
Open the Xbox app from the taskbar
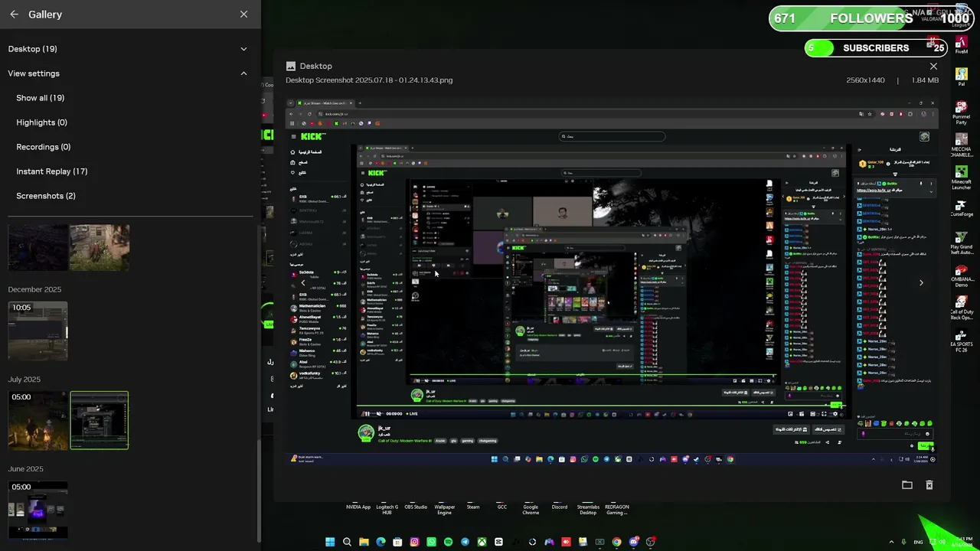point(482,542)
